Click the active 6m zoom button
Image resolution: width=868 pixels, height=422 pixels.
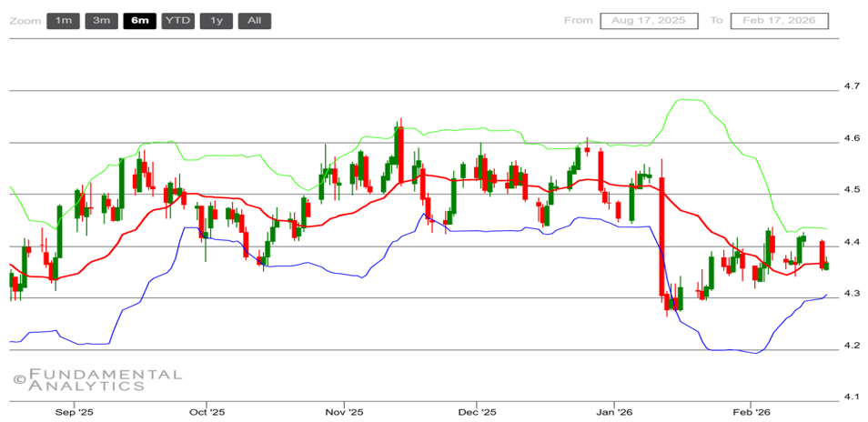click(x=139, y=20)
